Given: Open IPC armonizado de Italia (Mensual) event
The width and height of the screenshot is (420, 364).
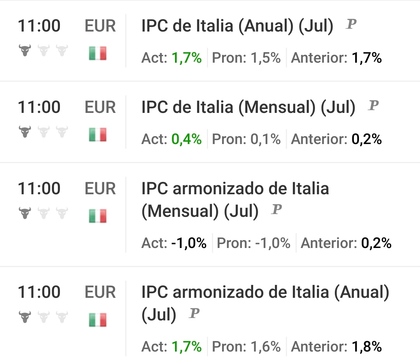Looking at the screenshot, I should point(235,199).
